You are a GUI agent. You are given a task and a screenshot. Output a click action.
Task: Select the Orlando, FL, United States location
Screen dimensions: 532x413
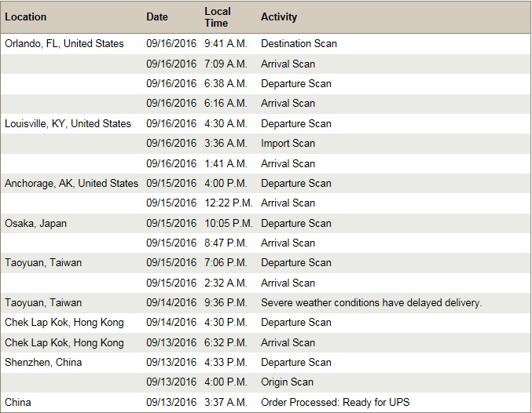tap(64, 44)
